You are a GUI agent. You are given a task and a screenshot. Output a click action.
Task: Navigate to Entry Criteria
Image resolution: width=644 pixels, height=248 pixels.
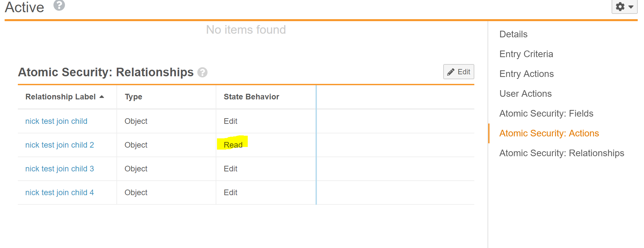526,54
